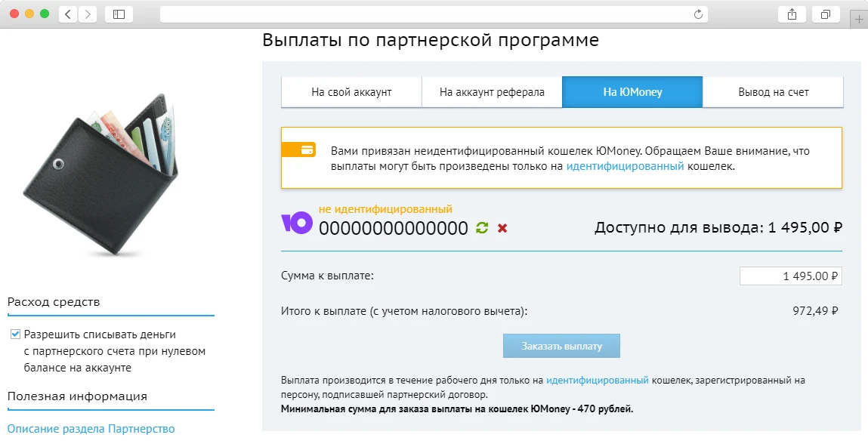Open the 'На аккаунт реферала' tab
Viewport: 868px width, 447px height.
click(x=491, y=91)
